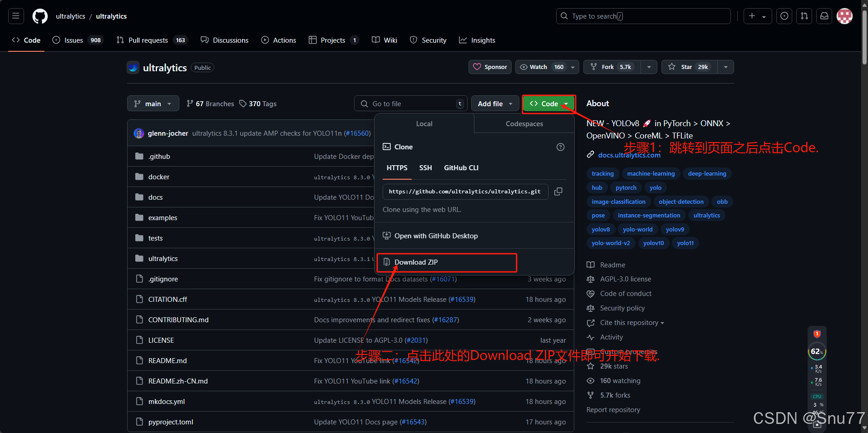Star the ultralytics repository

[689, 67]
